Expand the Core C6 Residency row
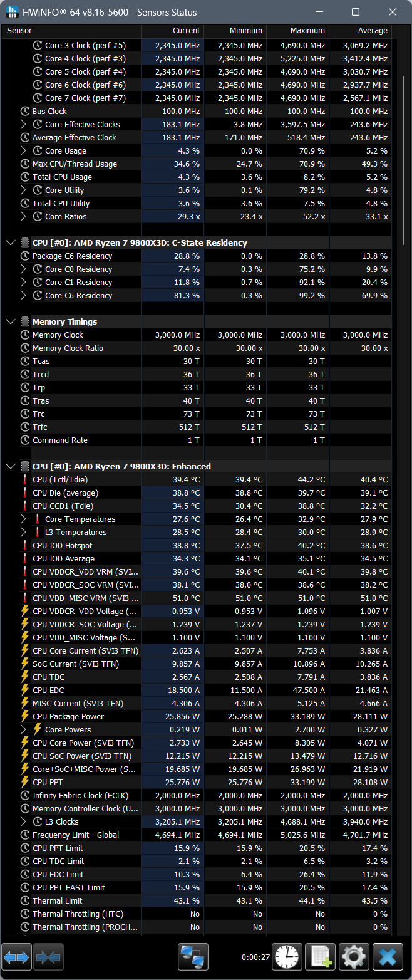The width and height of the screenshot is (412, 980). coord(24,295)
